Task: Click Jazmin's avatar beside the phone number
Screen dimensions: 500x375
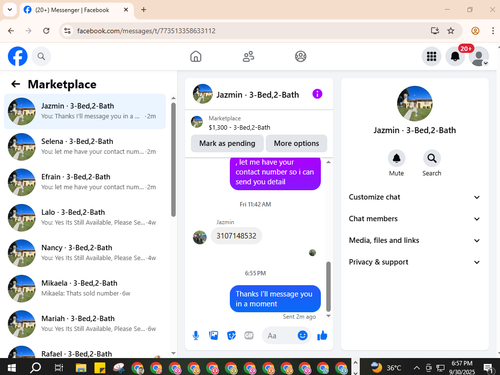Action: pyautogui.click(x=200, y=237)
